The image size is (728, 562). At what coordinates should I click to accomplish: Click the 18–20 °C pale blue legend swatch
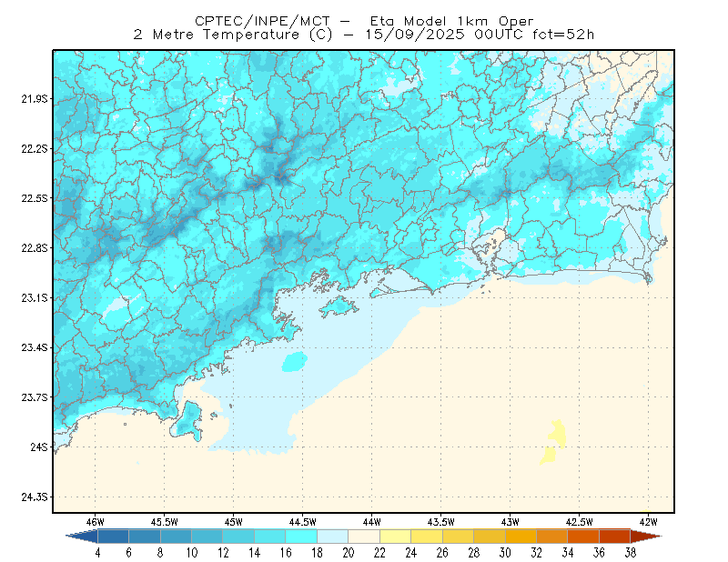pyautogui.click(x=332, y=536)
